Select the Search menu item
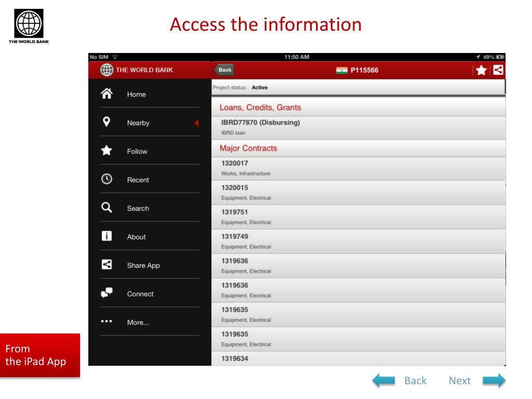The height and width of the screenshot is (399, 532). (x=150, y=208)
